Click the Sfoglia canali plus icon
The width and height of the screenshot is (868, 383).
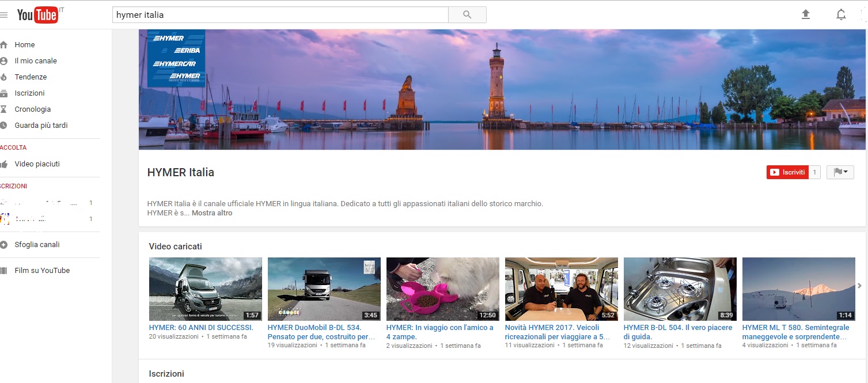coord(3,245)
